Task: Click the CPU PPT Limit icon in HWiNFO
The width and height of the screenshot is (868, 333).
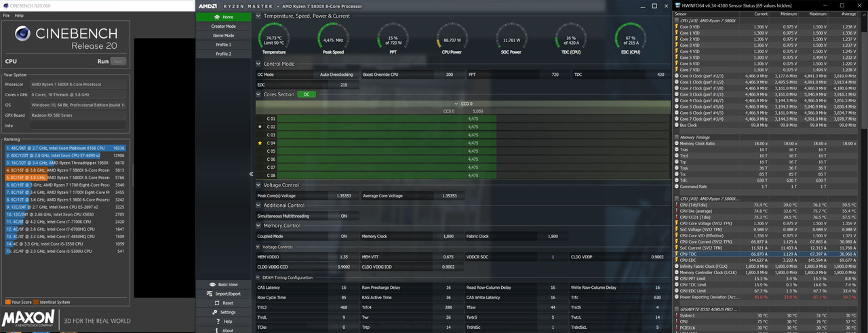Action: pos(677,279)
